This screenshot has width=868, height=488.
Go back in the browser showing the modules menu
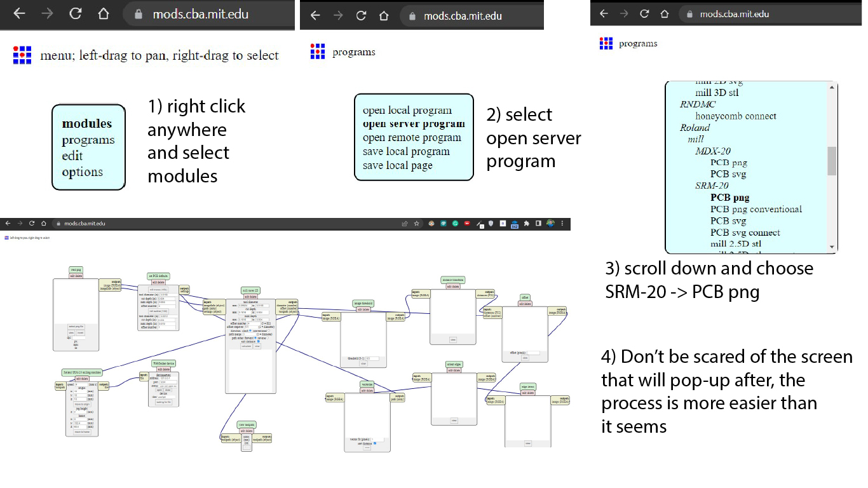tap(19, 14)
